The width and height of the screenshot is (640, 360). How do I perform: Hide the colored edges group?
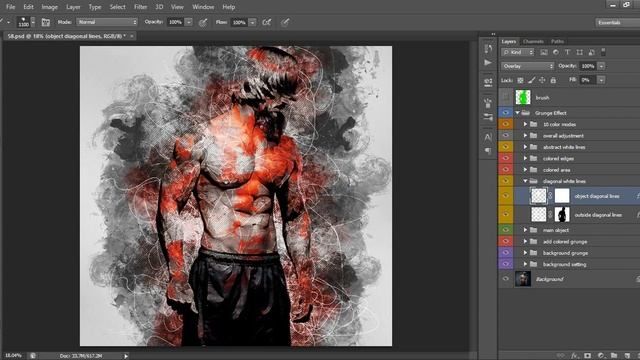pos(505,158)
